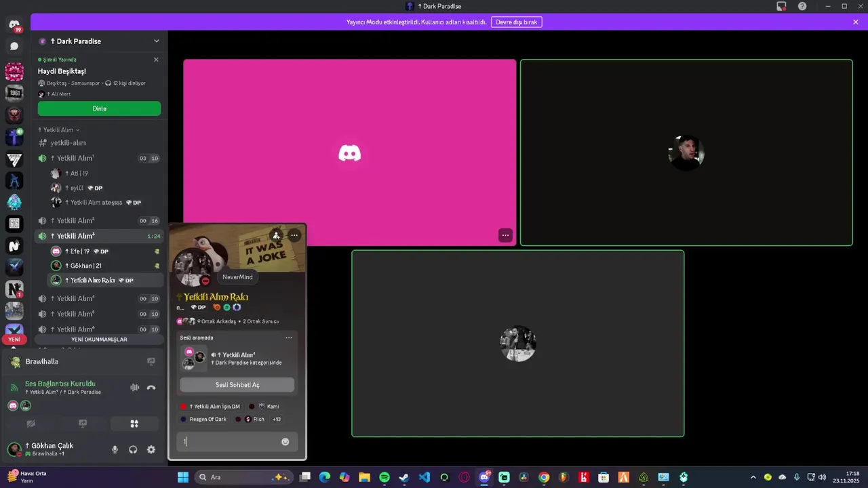
Task: Open Spotify from the taskbar
Action: 384,477
